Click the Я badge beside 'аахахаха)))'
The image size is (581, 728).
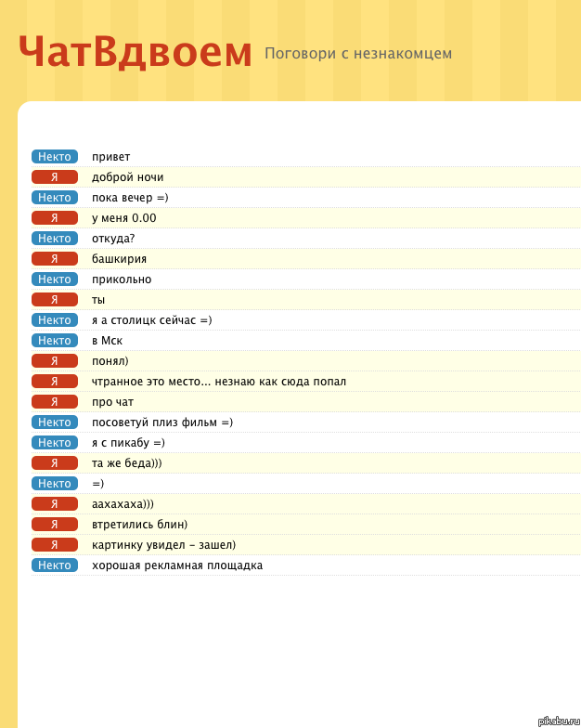click(55, 504)
